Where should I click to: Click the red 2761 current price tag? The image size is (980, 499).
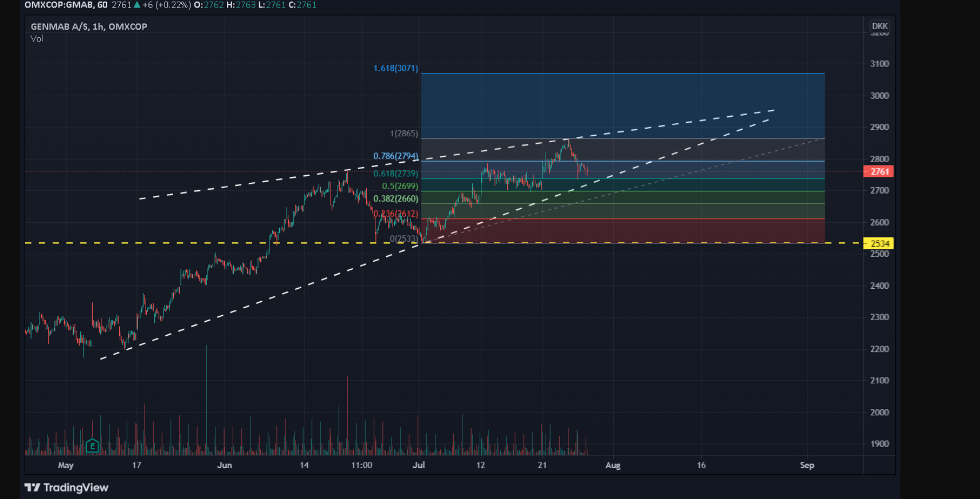(x=879, y=171)
